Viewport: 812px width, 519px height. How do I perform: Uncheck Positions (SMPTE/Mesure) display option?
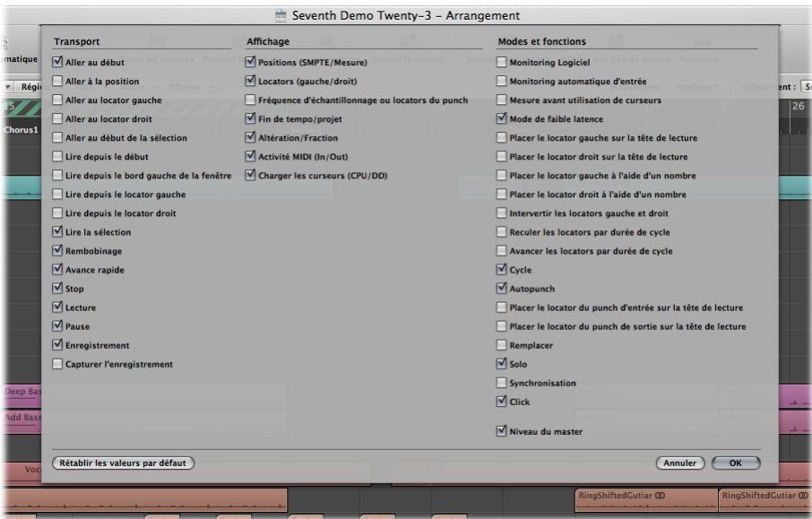[x=250, y=62]
